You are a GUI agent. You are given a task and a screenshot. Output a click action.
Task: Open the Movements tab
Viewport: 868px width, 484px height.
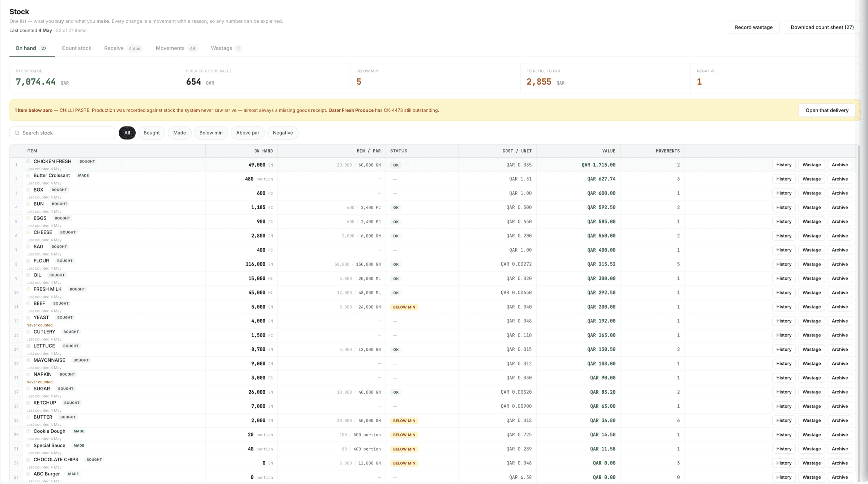point(176,48)
